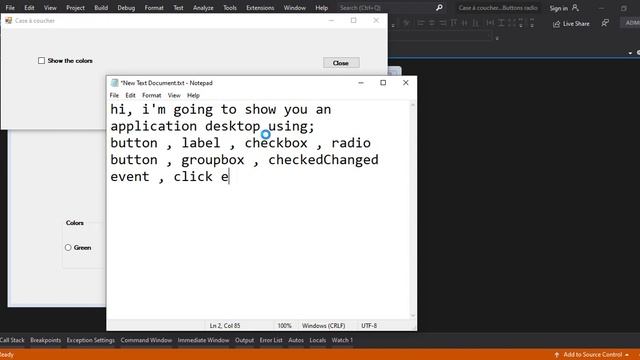This screenshot has height=360, width=640.
Task: Click Add to Source Control
Action: click(x=592, y=355)
